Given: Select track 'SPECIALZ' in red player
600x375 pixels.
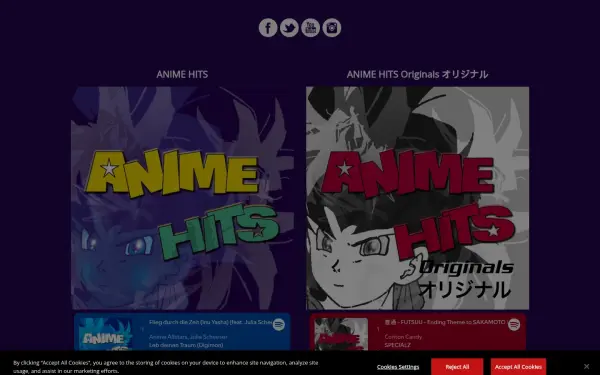Looking at the screenshot, I should pos(397,345).
